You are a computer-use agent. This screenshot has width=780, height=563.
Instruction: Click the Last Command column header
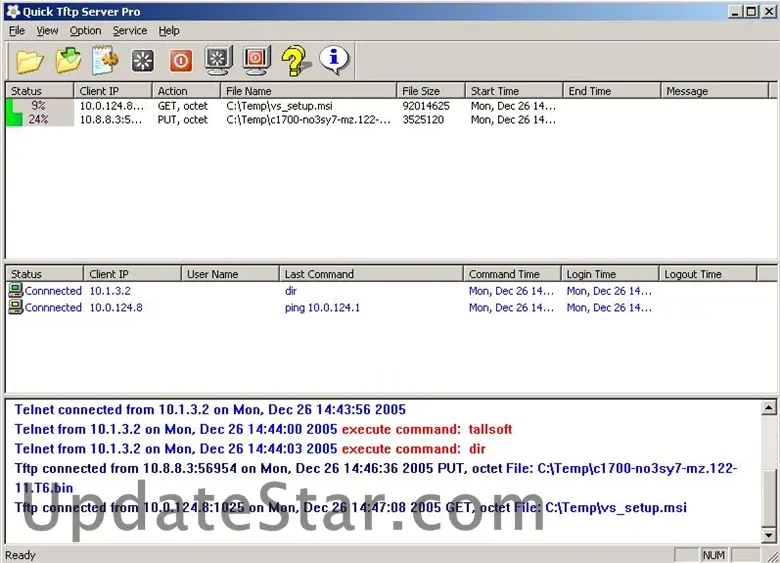coord(371,274)
